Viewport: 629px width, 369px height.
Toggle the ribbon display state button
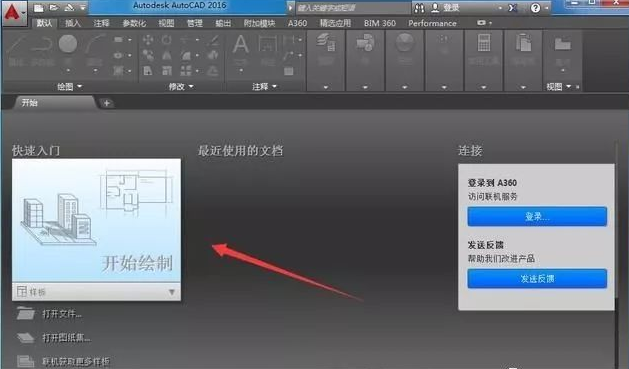click(481, 23)
